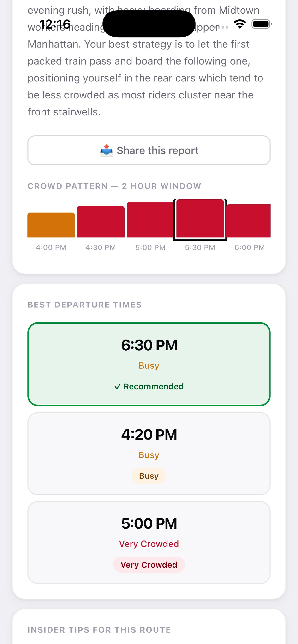Tap the Recommended label on 6:30 PM card
This screenshot has width=298, height=644.
(154, 386)
